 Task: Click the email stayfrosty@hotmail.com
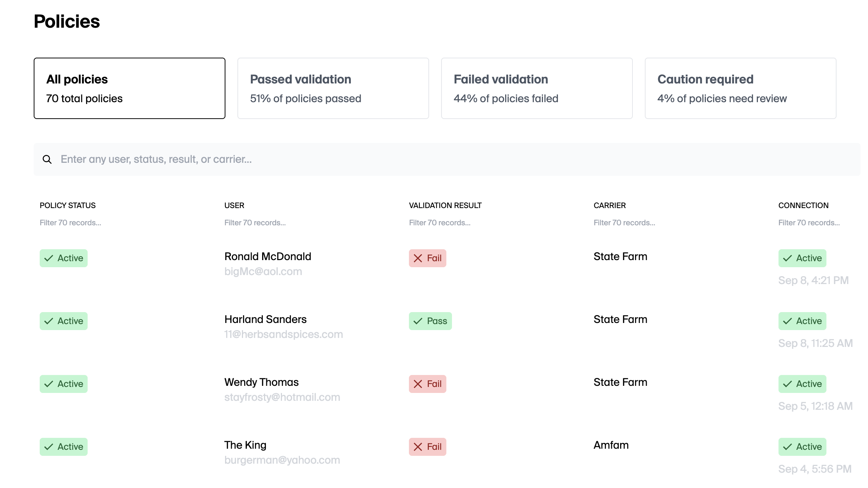[282, 397]
